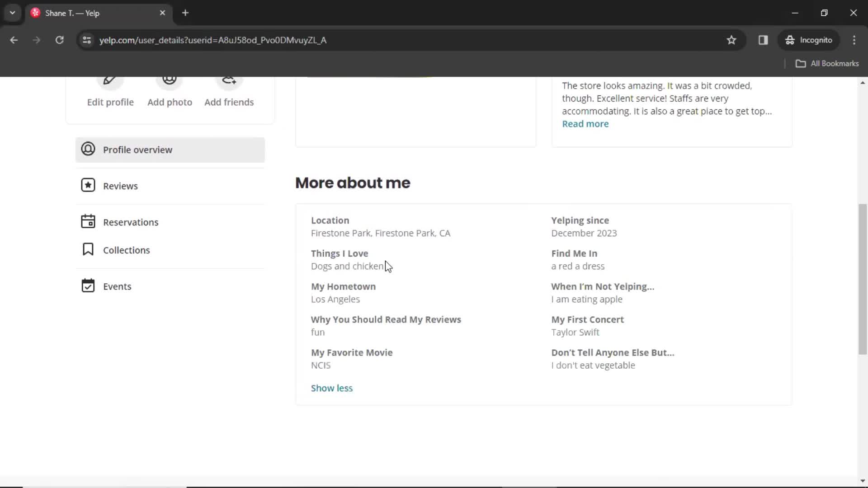Screen dimensions: 868x488
Task: Click the text 'Taylor Swift'
Action: coord(575,333)
